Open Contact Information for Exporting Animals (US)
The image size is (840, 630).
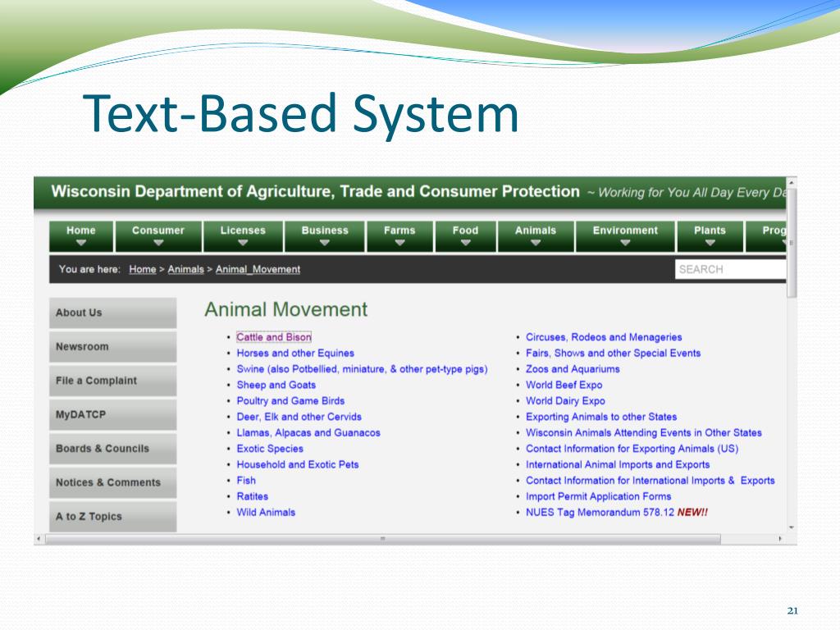[632, 449]
